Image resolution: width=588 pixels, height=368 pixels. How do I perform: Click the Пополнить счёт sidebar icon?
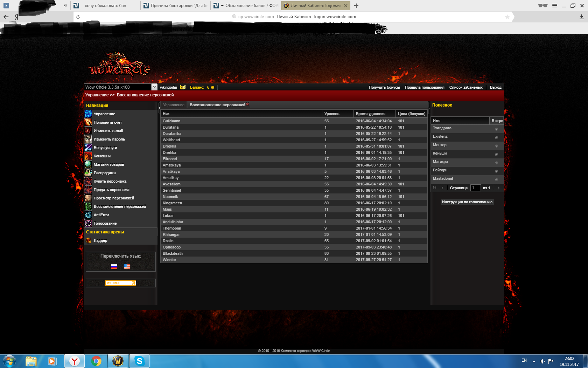pyautogui.click(x=88, y=122)
